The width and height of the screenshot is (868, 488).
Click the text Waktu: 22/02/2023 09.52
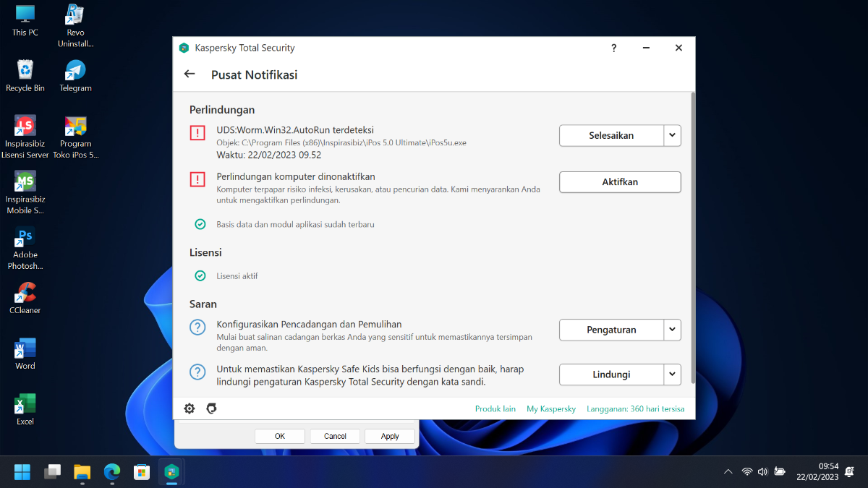pos(269,155)
